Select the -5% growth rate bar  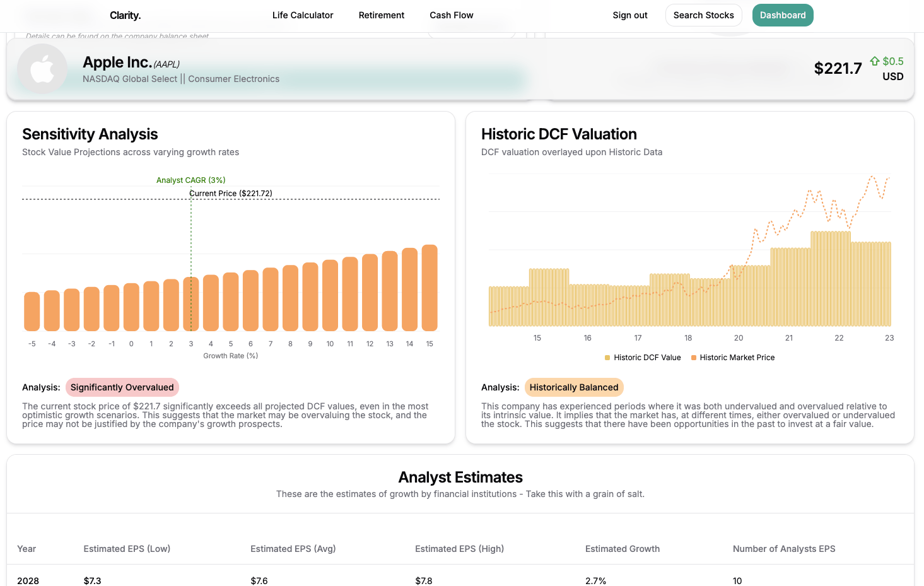(x=32, y=311)
